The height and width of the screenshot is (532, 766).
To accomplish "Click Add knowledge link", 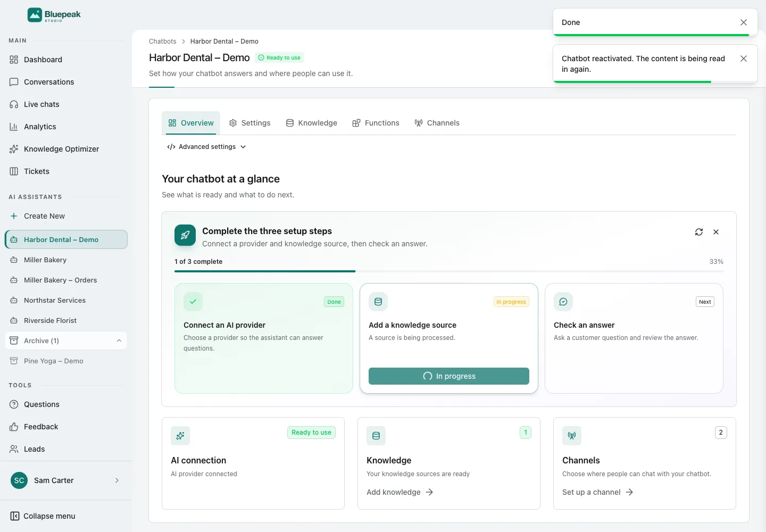I will pos(400,492).
